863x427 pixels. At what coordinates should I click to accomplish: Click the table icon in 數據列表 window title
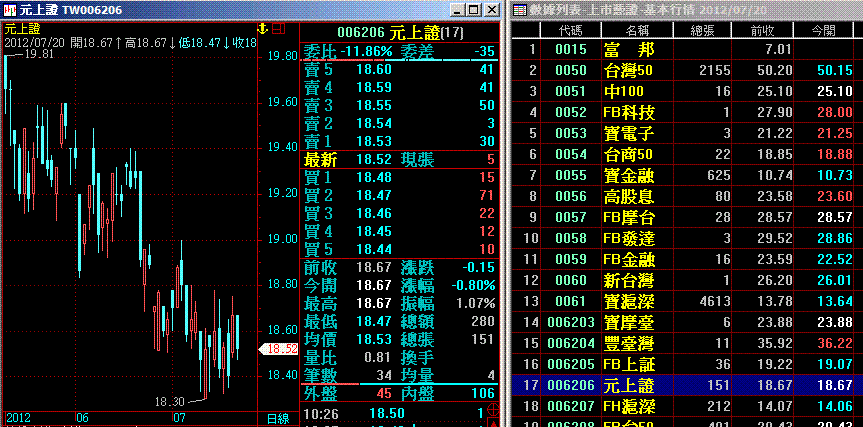(x=519, y=10)
